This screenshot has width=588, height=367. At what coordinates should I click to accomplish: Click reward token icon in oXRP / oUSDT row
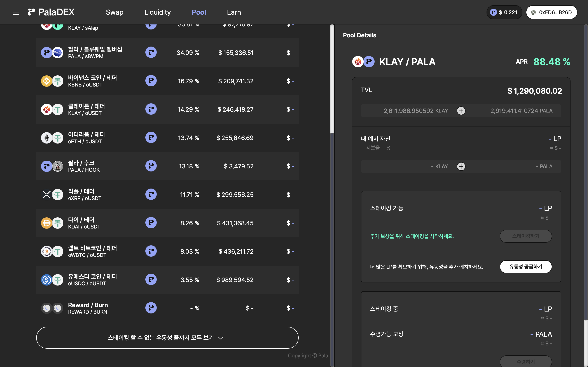[151, 194]
